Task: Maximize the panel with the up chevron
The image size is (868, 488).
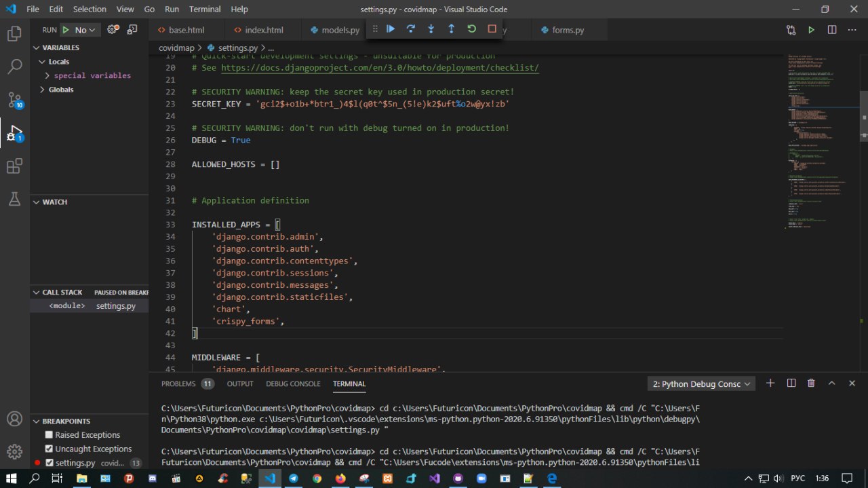Action: 831,383
